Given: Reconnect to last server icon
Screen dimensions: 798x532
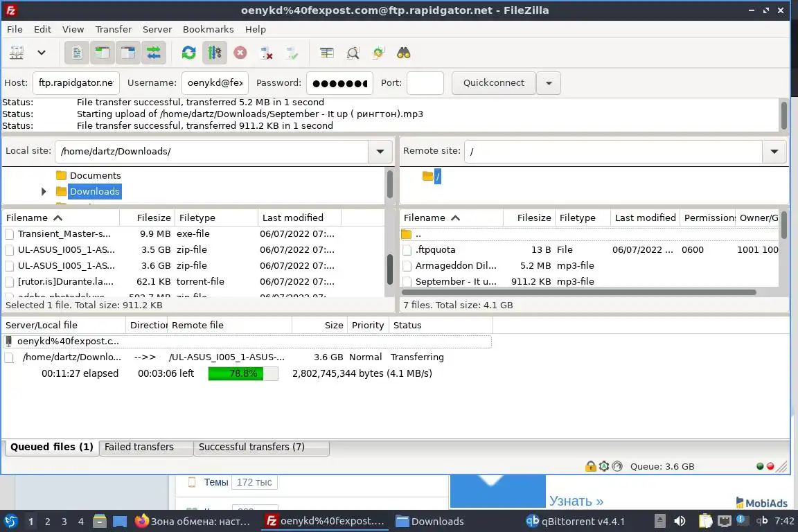Looking at the screenshot, I should tap(292, 53).
